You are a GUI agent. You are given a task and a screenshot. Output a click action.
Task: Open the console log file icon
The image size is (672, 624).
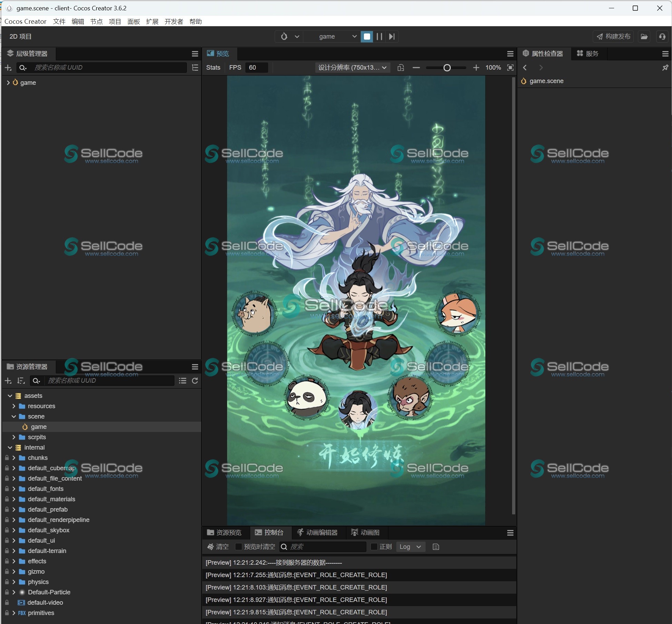click(436, 547)
